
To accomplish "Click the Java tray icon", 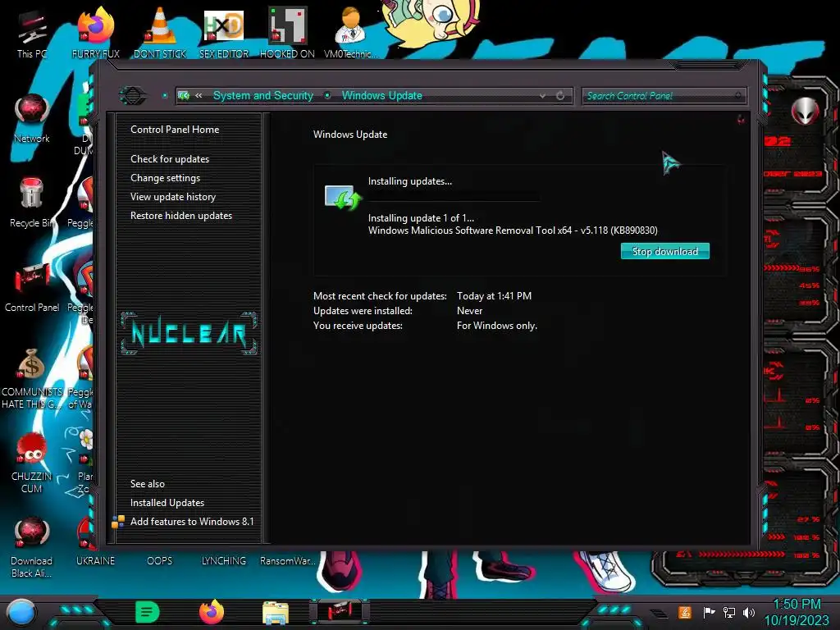I will click(685, 612).
